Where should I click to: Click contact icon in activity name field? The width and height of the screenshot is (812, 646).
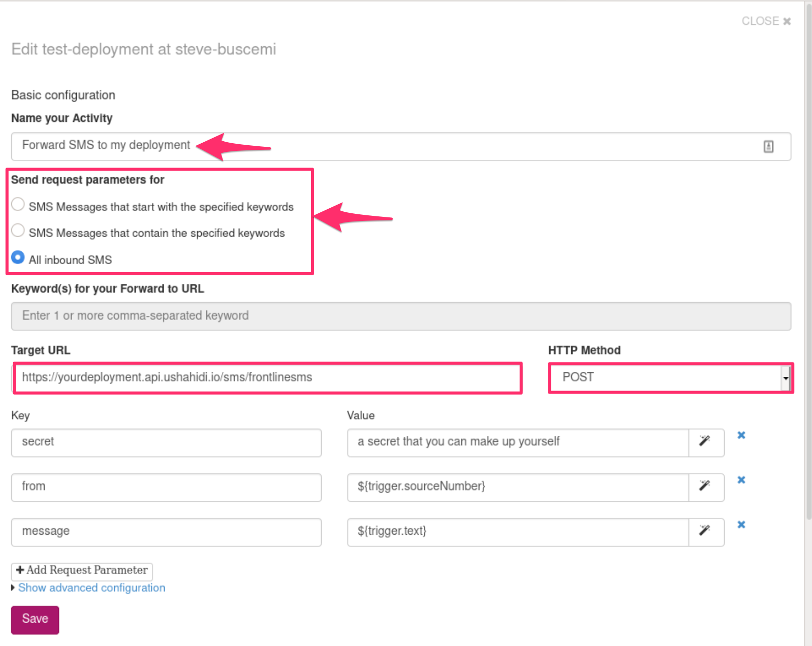pyautogui.click(x=768, y=147)
